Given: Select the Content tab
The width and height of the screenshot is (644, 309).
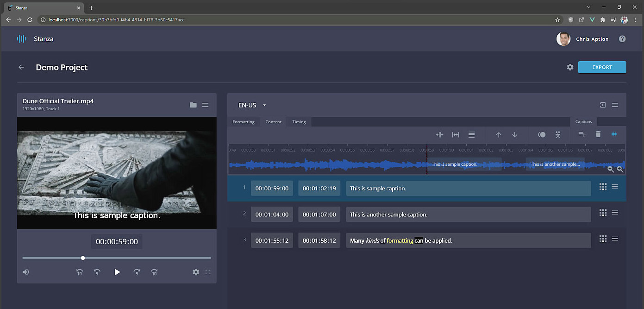Looking at the screenshot, I should pyautogui.click(x=273, y=122).
